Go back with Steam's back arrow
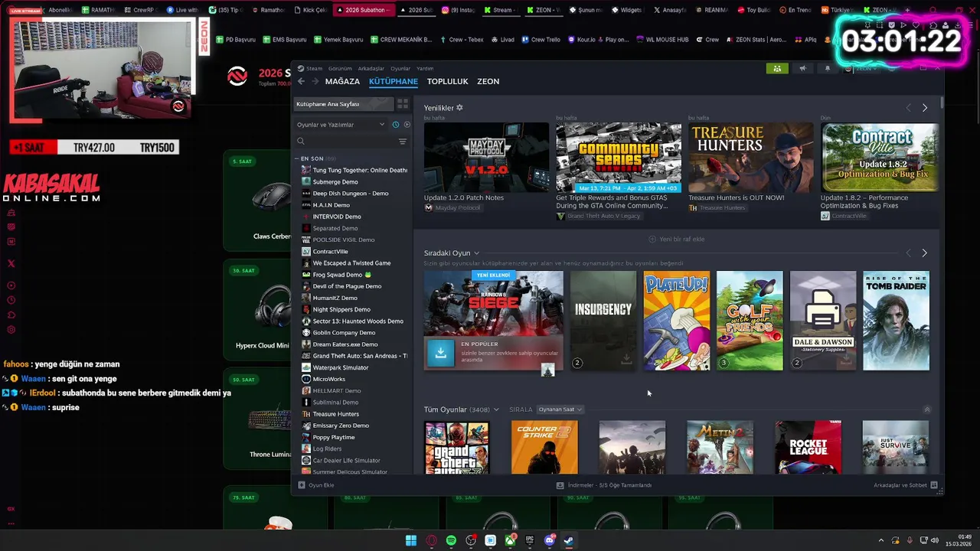980x551 pixels. (301, 81)
